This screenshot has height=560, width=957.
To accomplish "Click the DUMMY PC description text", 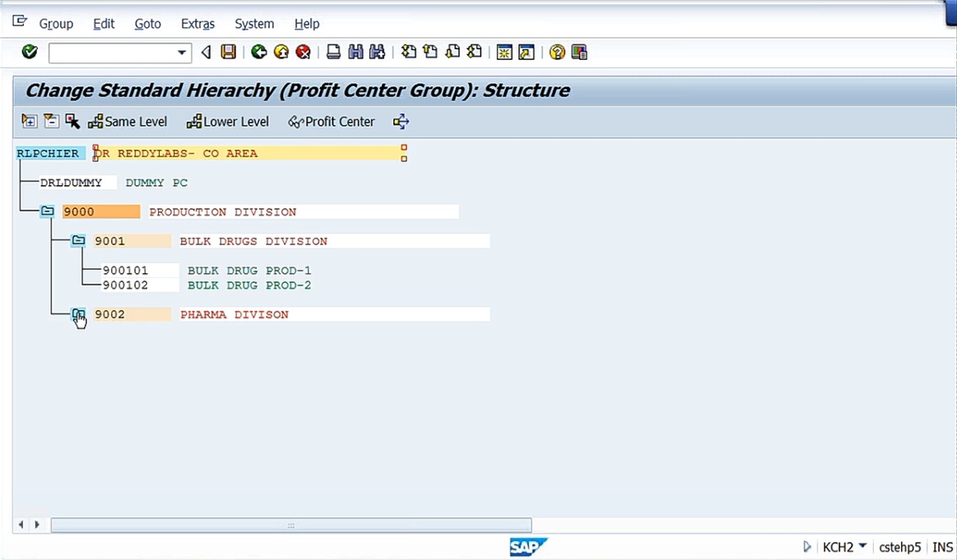I will click(x=156, y=183).
